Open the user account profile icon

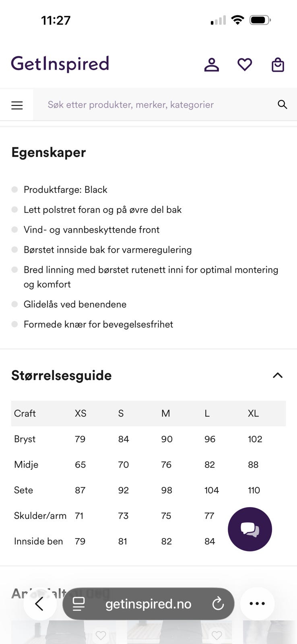pos(211,64)
